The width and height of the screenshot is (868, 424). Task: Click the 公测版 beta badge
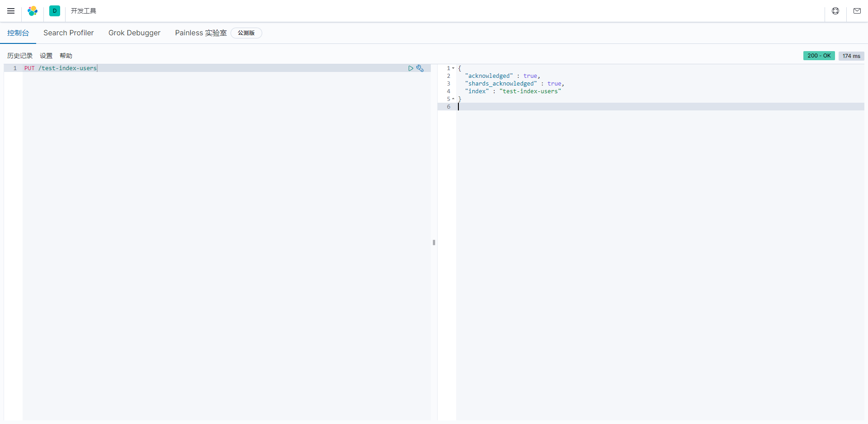(246, 33)
